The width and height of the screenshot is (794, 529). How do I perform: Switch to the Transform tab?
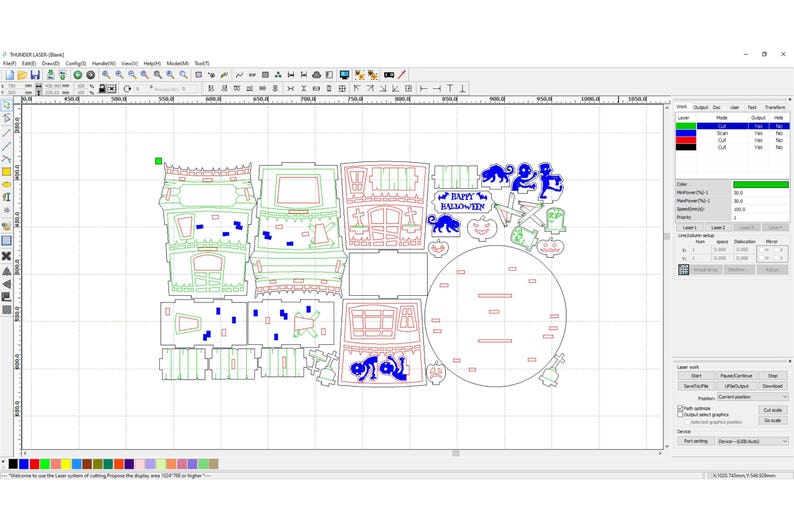(775, 107)
